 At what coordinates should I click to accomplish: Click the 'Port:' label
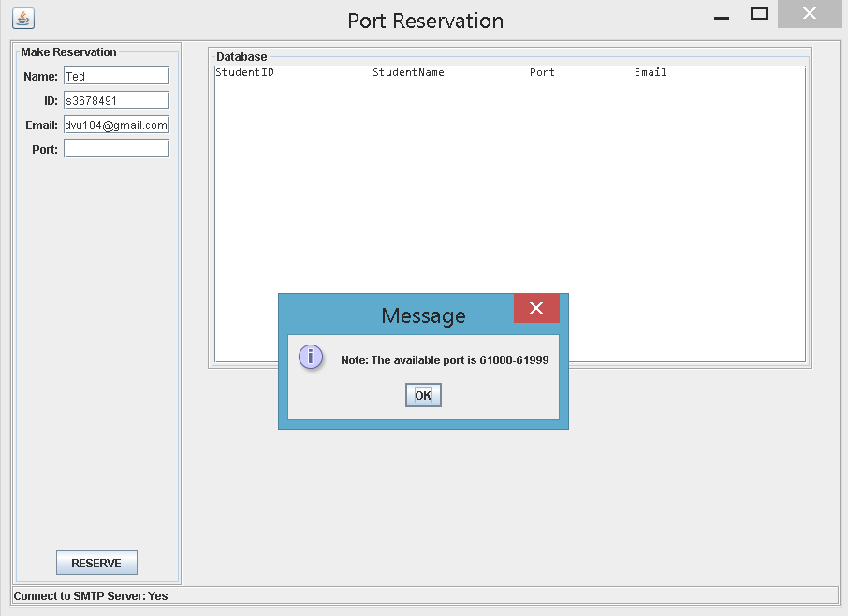[45, 149]
